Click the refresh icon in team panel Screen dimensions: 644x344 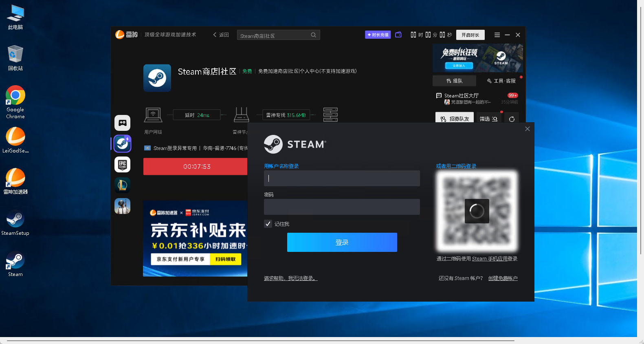click(512, 119)
